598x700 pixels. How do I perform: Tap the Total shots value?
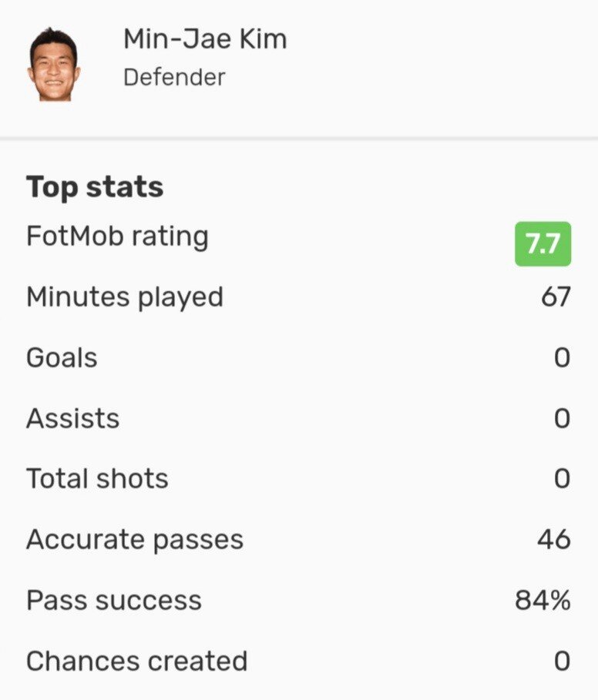point(562,479)
